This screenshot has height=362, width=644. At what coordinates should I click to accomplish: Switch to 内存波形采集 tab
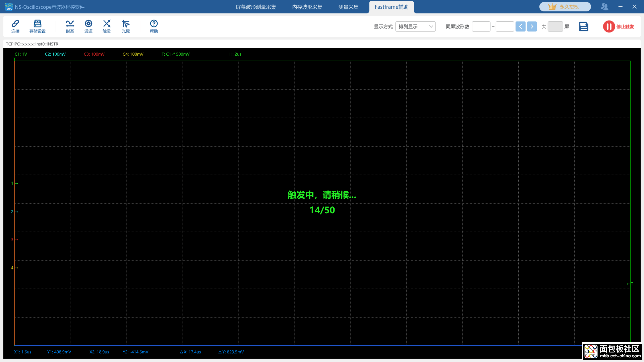(x=307, y=7)
